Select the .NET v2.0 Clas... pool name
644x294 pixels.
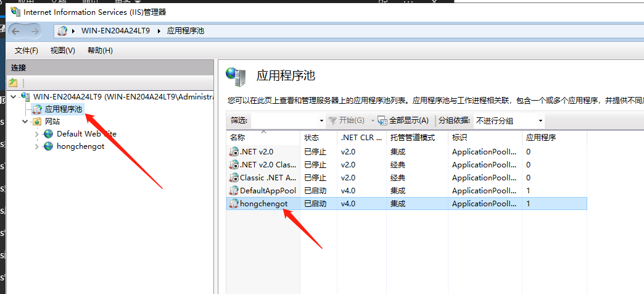coord(268,165)
